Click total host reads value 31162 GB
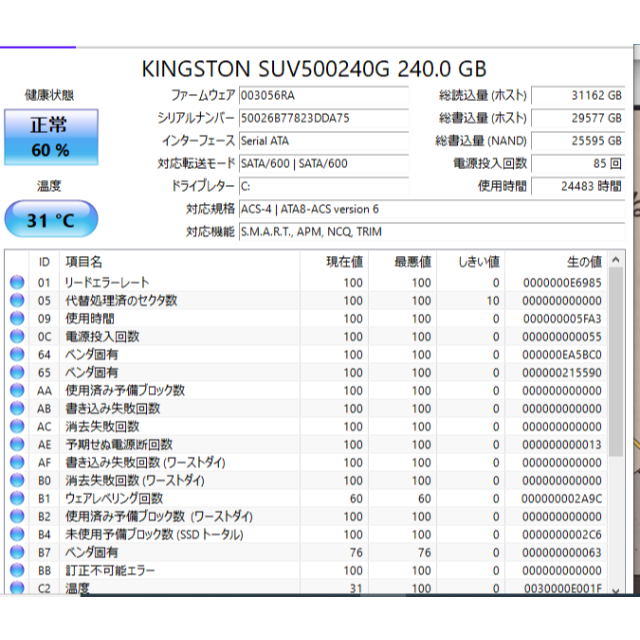This screenshot has width=640, height=640. (x=578, y=96)
